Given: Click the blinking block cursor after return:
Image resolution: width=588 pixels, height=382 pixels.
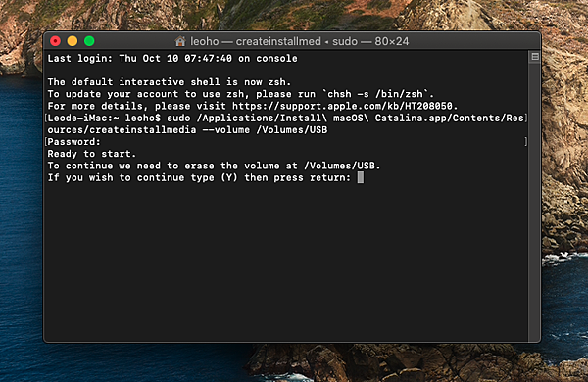Looking at the screenshot, I should coord(361,177).
